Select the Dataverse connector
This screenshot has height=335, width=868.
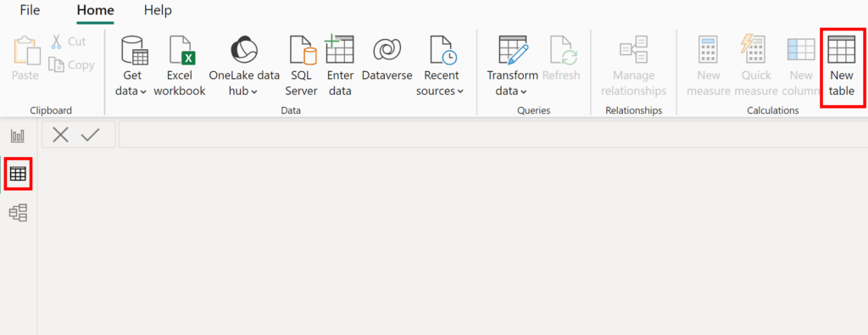[387, 59]
